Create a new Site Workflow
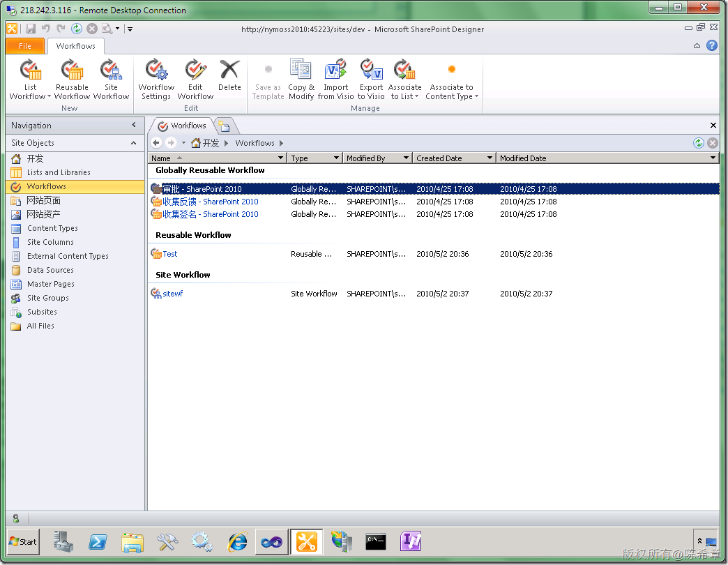The image size is (728, 565). click(111, 79)
